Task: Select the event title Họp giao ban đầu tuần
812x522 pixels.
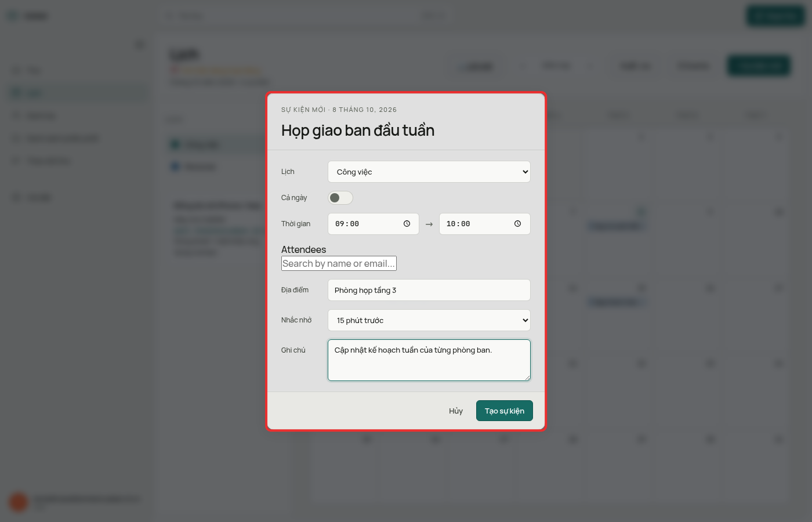Action: pyautogui.click(x=358, y=130)
